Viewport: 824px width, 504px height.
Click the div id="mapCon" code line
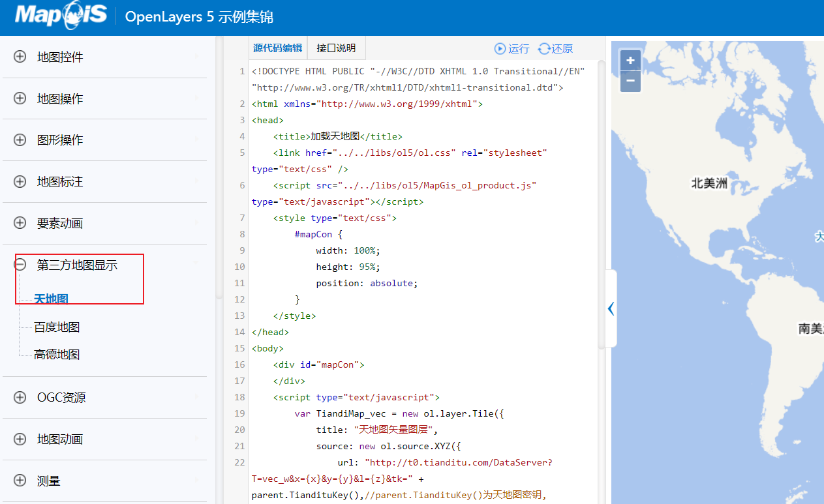pyautogui.click(x=319, y=364)
